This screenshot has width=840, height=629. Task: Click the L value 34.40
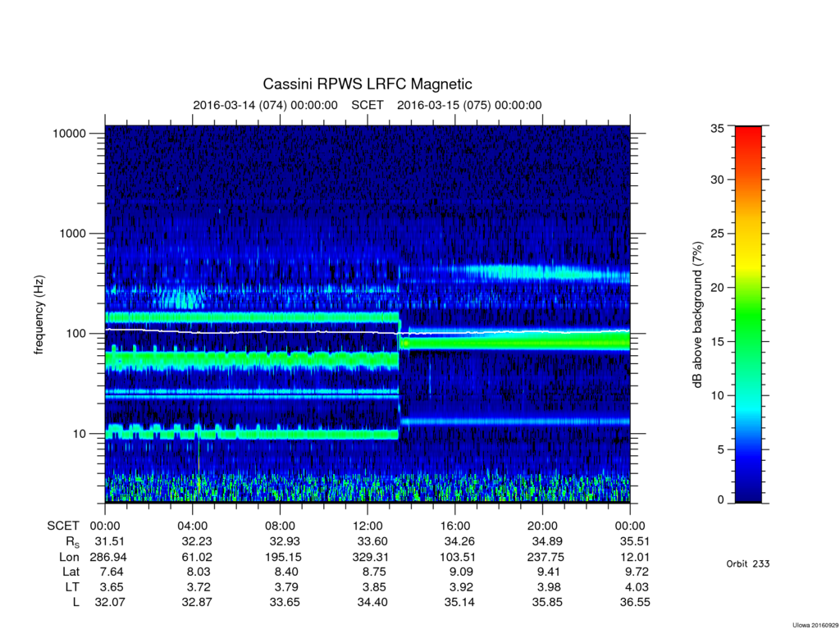(x=372, y=602)
